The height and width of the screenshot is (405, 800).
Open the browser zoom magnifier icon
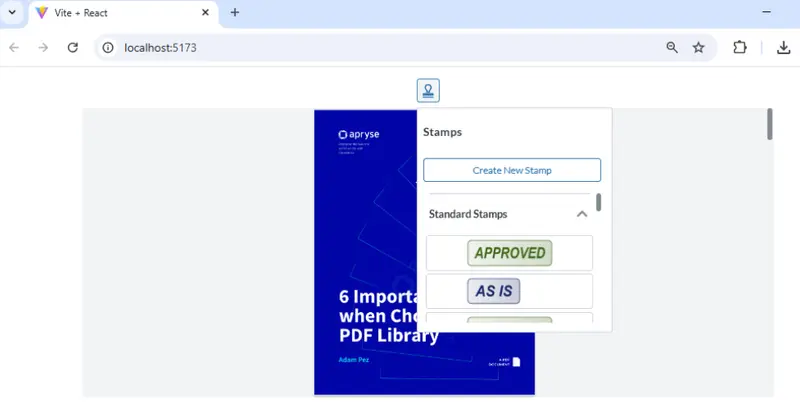pyautogui.click(x=672, y=47)
